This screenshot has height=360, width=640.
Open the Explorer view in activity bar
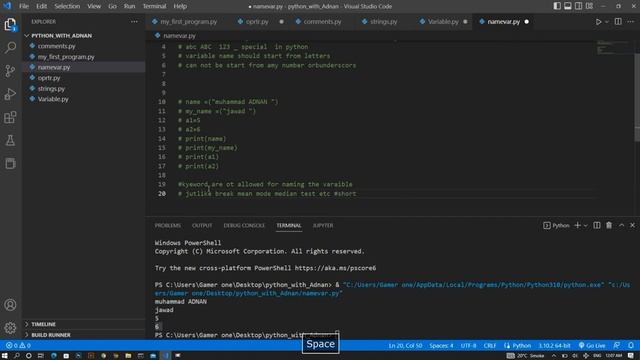(10, 24)
